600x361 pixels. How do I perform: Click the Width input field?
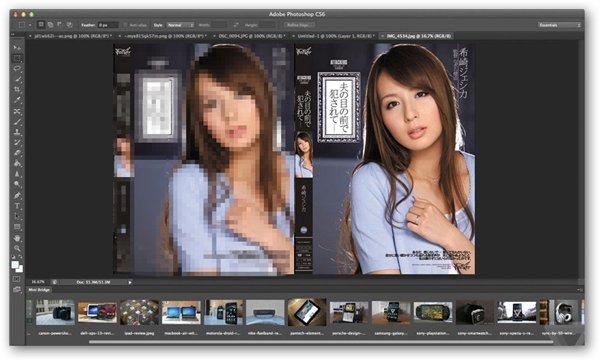point(218,25)
